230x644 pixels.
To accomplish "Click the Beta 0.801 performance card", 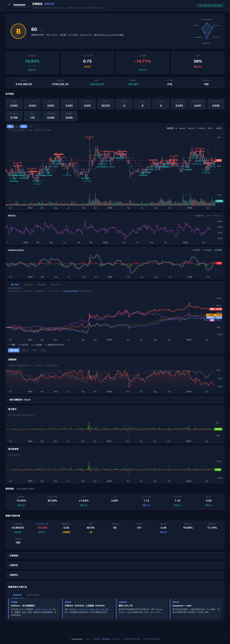I will pos(115,502).
